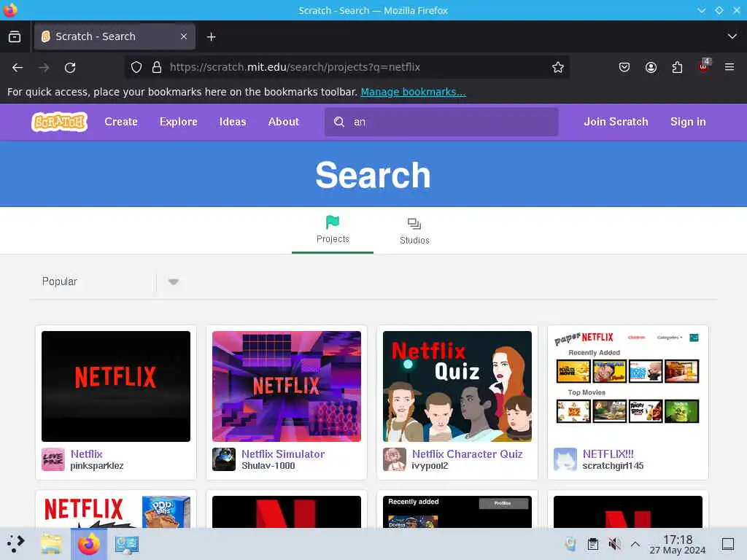Open the pinksparklez author link
The height and width of the screenshot is (560, 747).
pos(97,466)
